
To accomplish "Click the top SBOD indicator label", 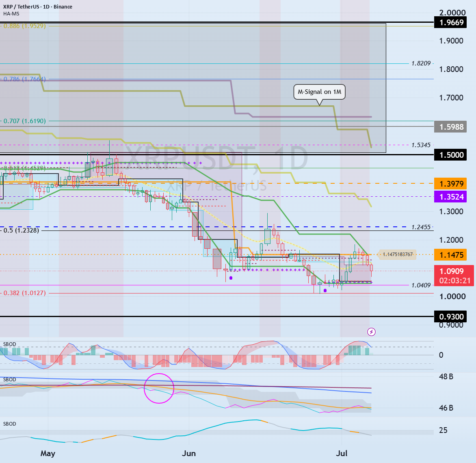I will click(x=9, y=344).
